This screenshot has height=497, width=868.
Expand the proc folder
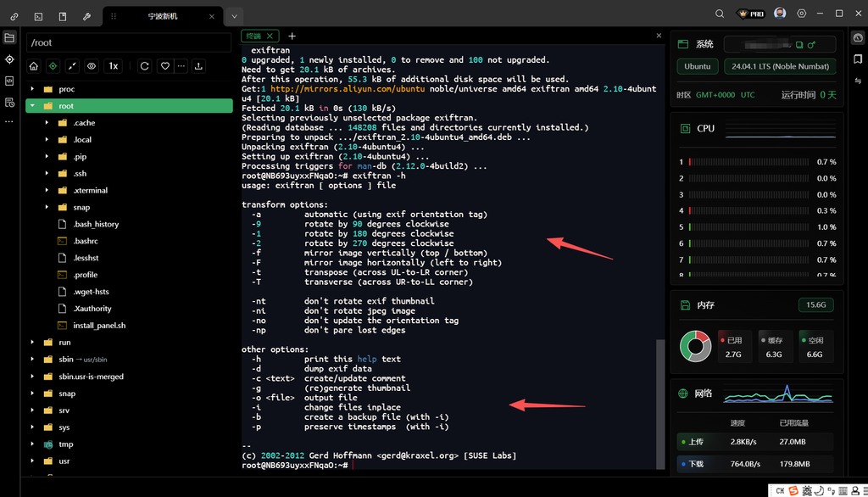[x=32, y=89]
